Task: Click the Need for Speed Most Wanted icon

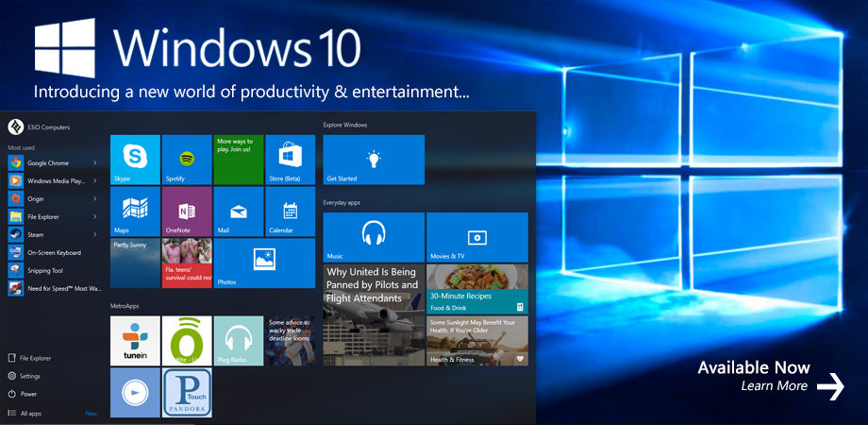Action: [15, 288]
